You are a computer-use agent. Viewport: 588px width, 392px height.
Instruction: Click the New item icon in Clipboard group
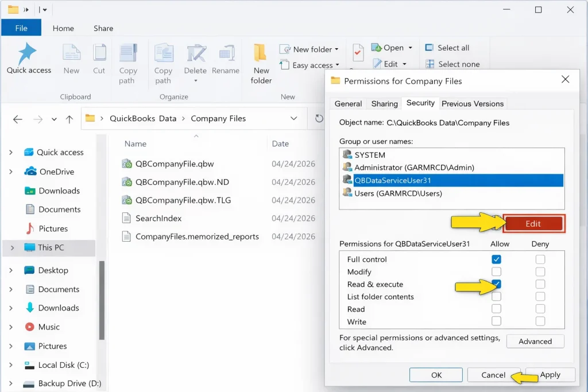(x=71, y=52)
